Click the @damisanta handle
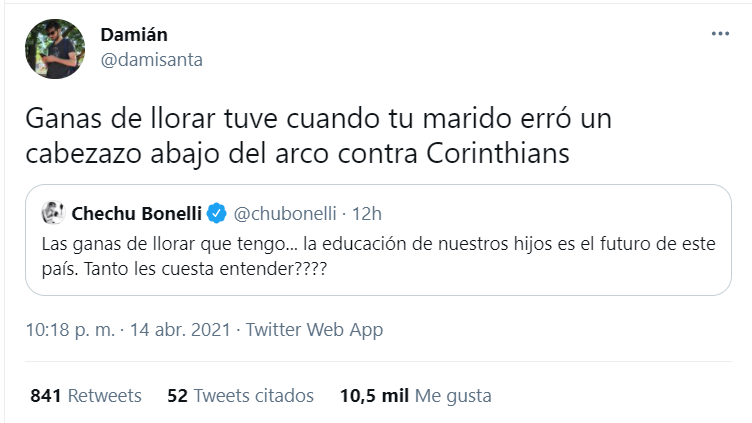The width and height of the screenshot is (752, 423). pyautogui.click(x=151, y=59)
